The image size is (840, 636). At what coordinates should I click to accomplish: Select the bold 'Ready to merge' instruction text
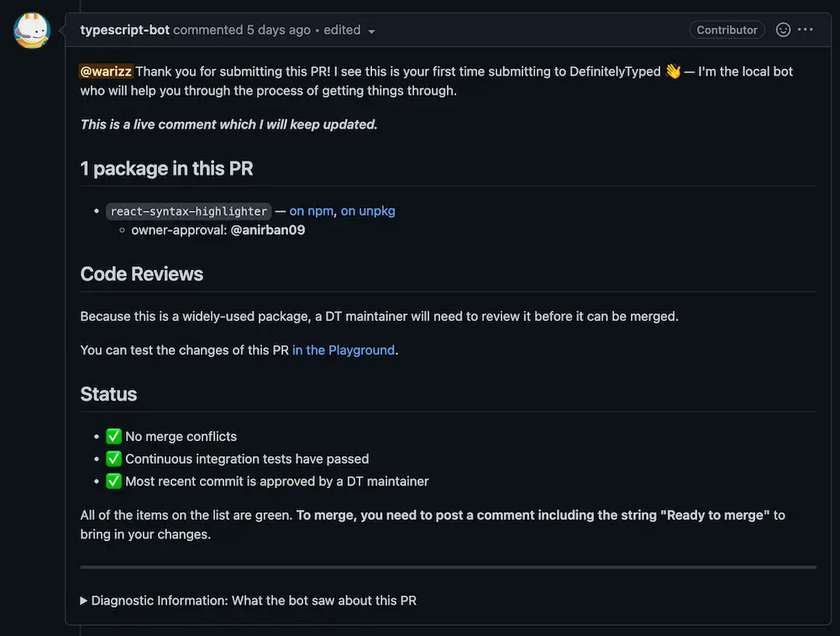pyautogui.click(x=533, y=515)
